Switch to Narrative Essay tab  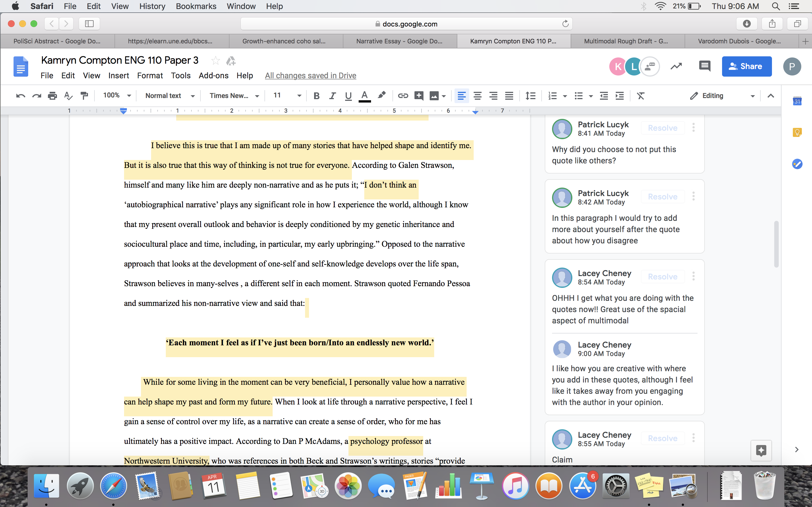(x=399, y=41)
